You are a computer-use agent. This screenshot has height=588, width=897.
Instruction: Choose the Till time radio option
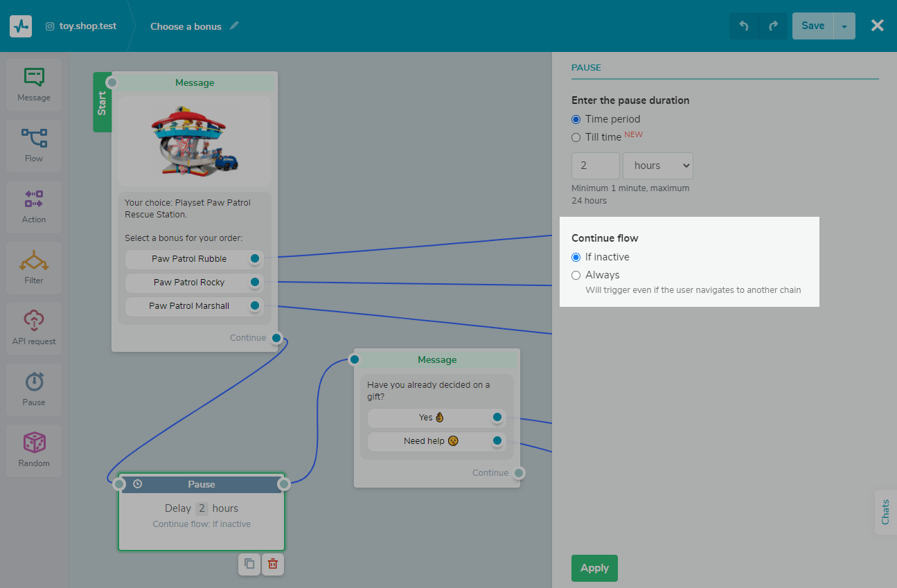pos(576,137)
